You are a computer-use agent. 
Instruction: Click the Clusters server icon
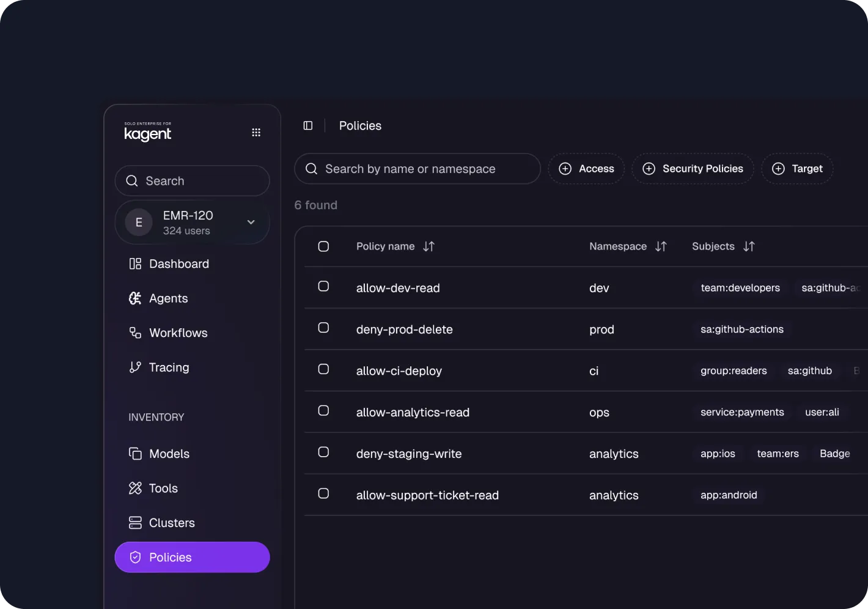pos(135,523)
